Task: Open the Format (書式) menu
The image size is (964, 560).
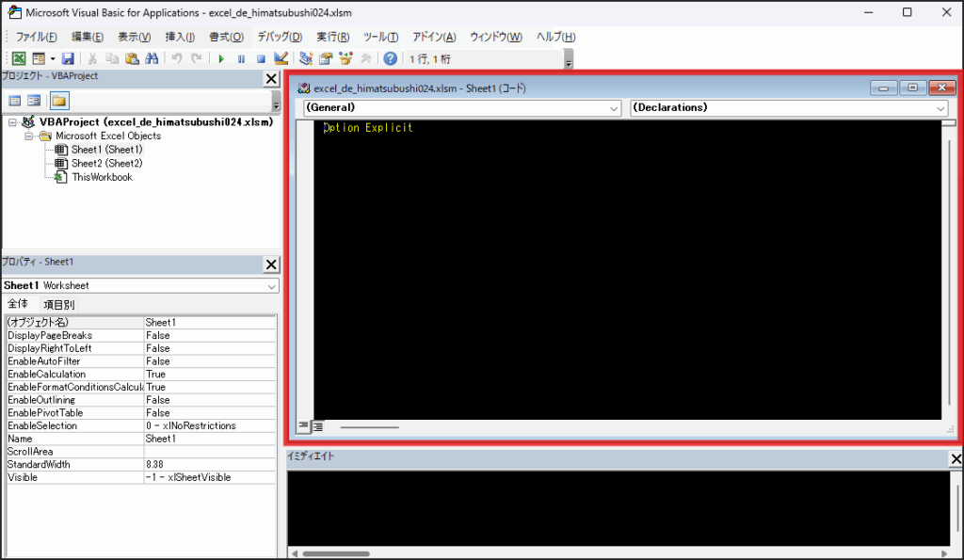Action: [x=226, y=37]
